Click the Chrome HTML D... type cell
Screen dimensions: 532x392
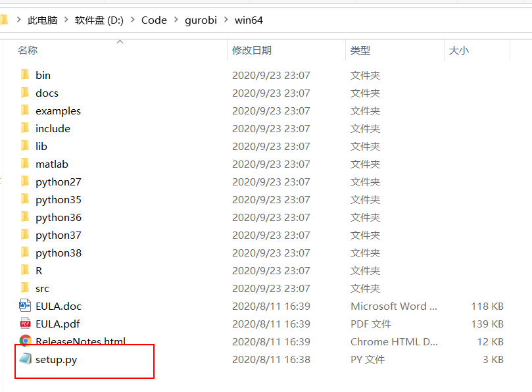(394, 341)
